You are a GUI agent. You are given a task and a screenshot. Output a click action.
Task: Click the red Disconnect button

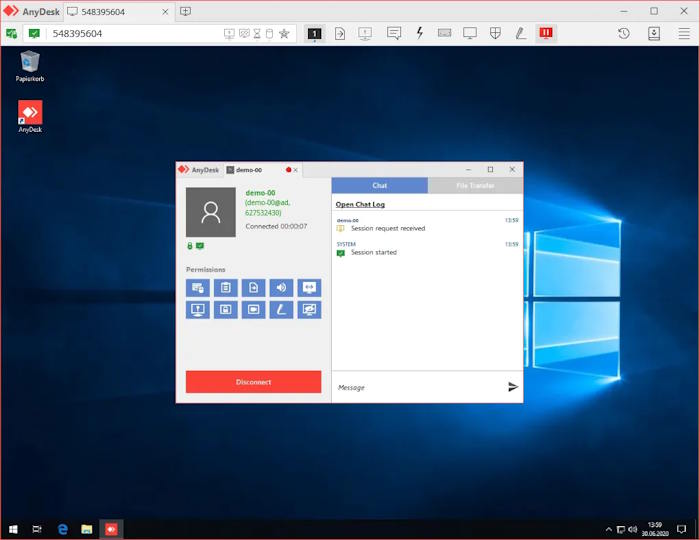click(x=254, y=382)
